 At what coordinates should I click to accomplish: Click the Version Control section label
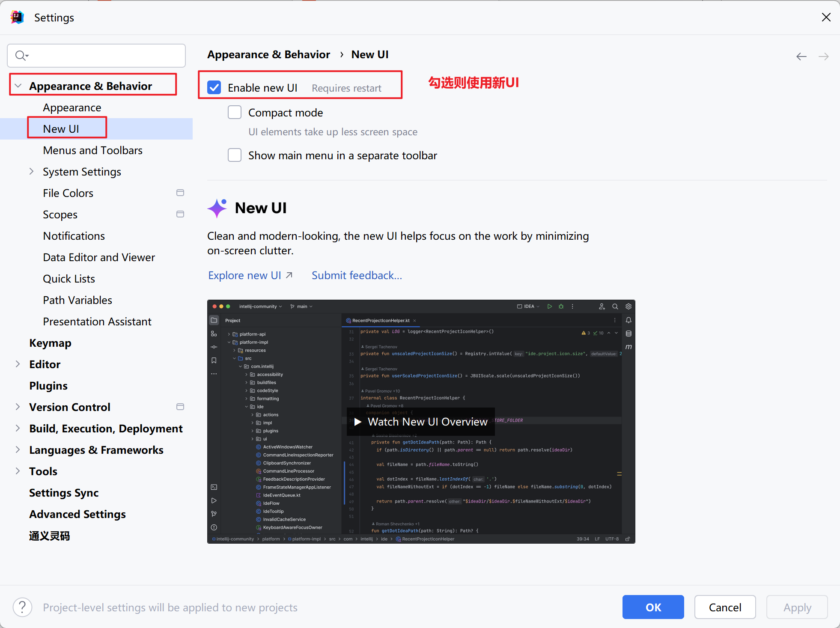click(x=70, y=407)
